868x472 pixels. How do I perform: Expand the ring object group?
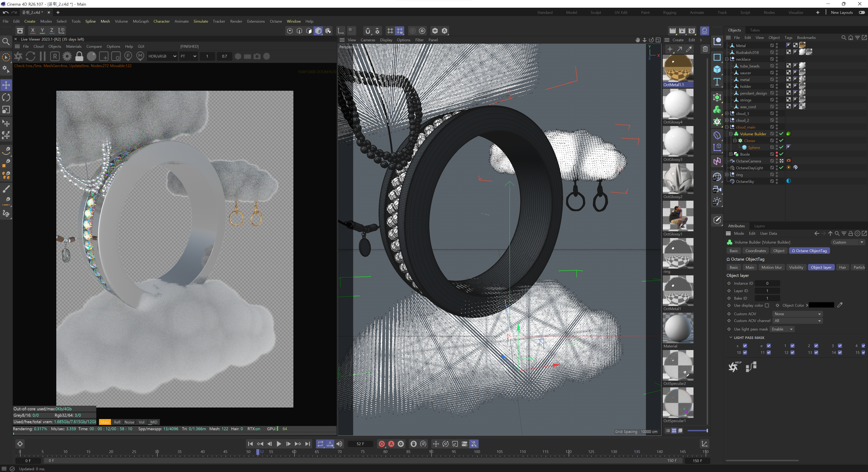tap(727, 174)
